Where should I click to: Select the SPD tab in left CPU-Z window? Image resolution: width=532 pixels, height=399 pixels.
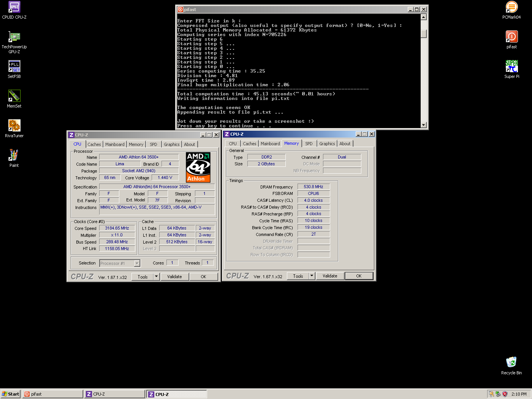point(154,144)
